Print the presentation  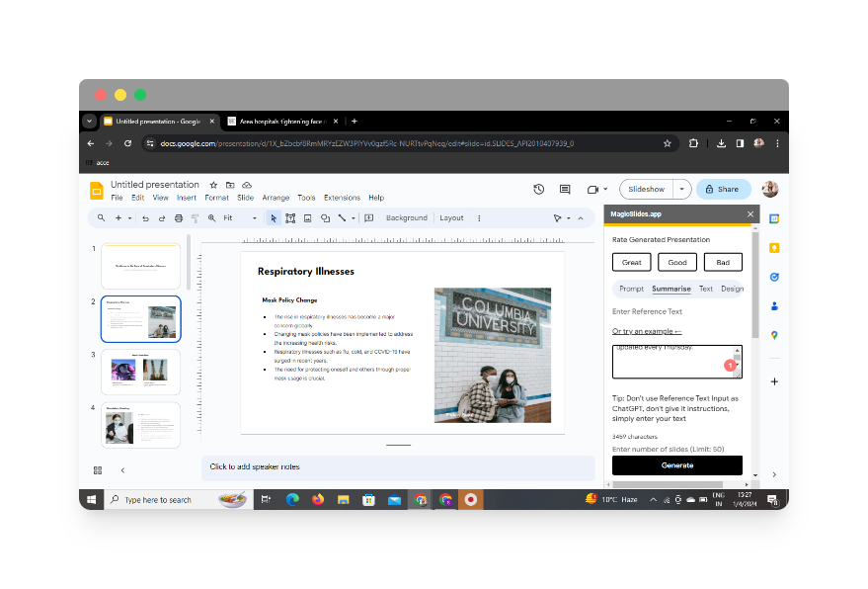click(x=179, y=218)
